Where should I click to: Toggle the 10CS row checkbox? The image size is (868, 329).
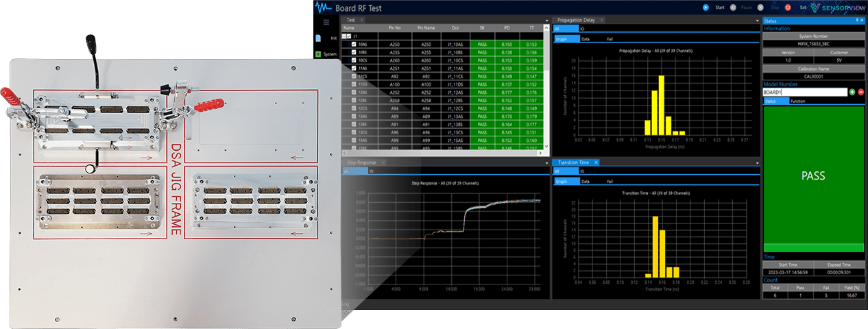354,60
